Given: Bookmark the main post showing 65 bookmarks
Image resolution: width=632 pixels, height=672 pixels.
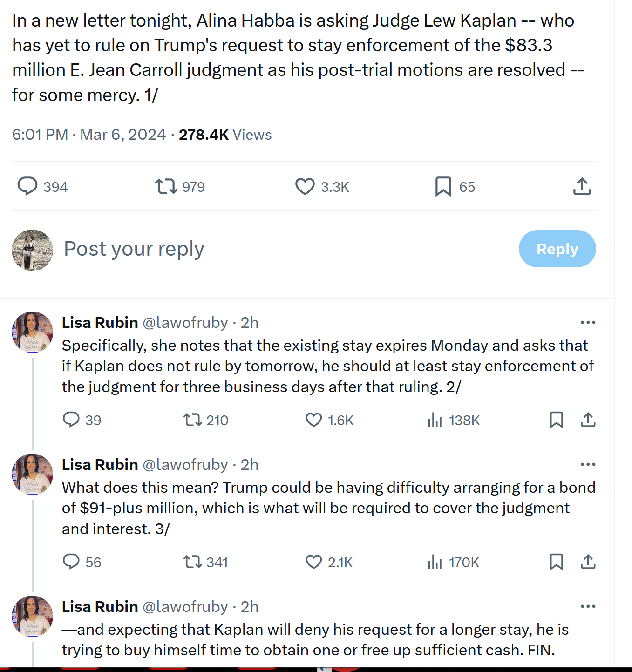Looking at the screenshot, I should coord(443,186).
